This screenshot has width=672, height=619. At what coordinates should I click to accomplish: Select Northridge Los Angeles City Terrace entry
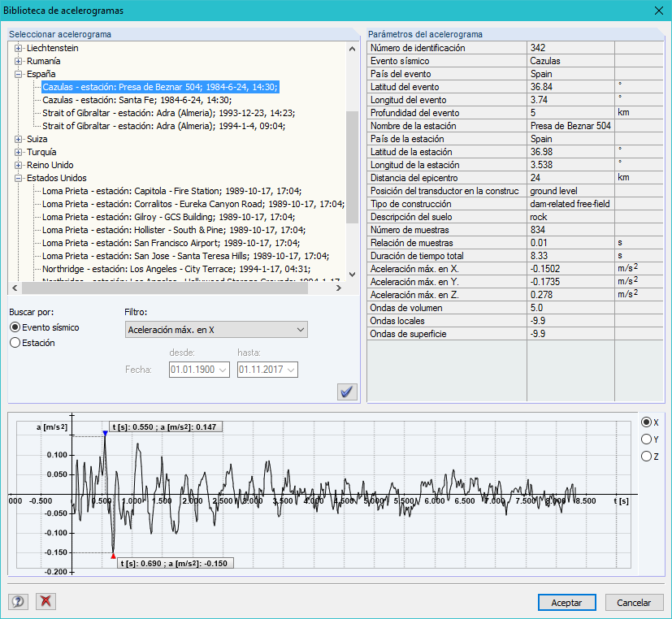pos(176,269)
